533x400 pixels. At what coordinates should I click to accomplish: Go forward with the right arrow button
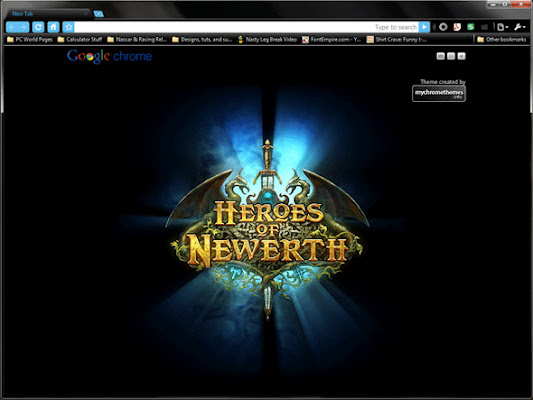23,27
